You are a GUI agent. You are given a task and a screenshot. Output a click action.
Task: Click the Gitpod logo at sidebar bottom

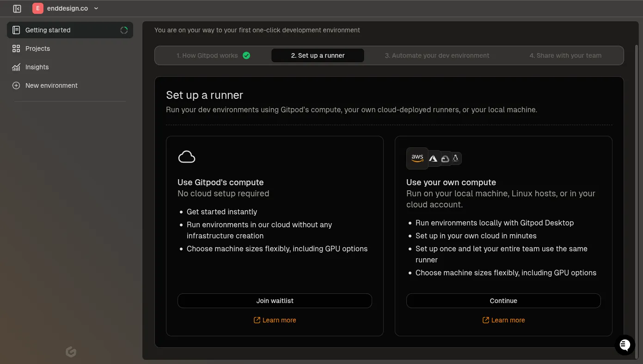(x=71, y=352)
